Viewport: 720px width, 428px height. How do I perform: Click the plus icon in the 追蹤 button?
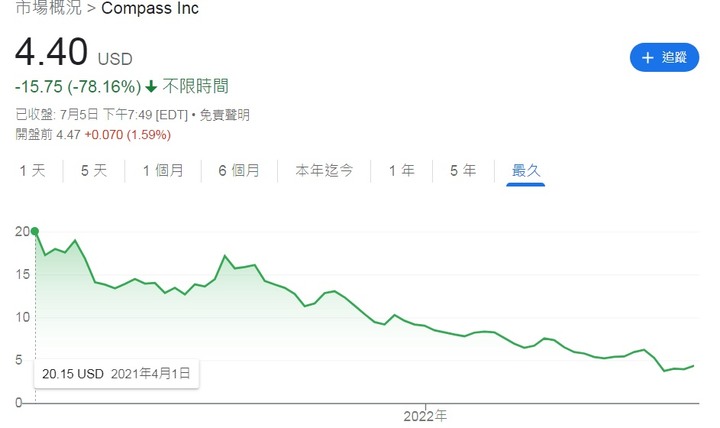coord(646,57)
